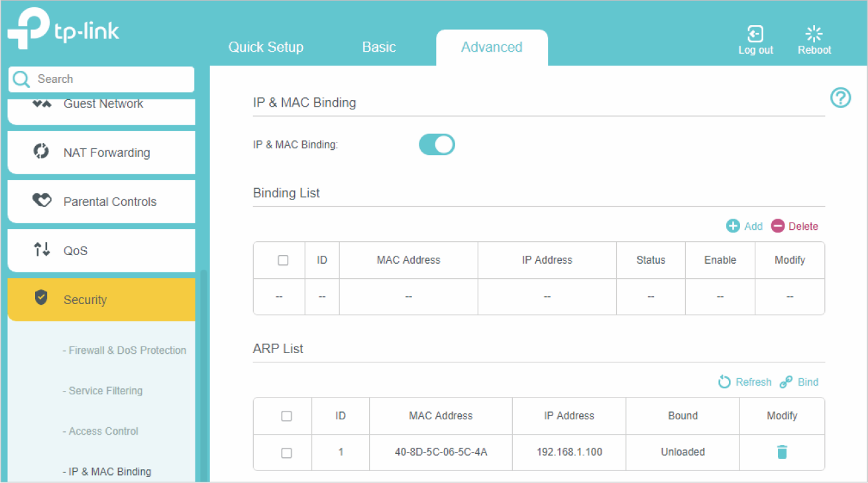Click the trash icon in ARP List row
868x483 pixels.
782,453
